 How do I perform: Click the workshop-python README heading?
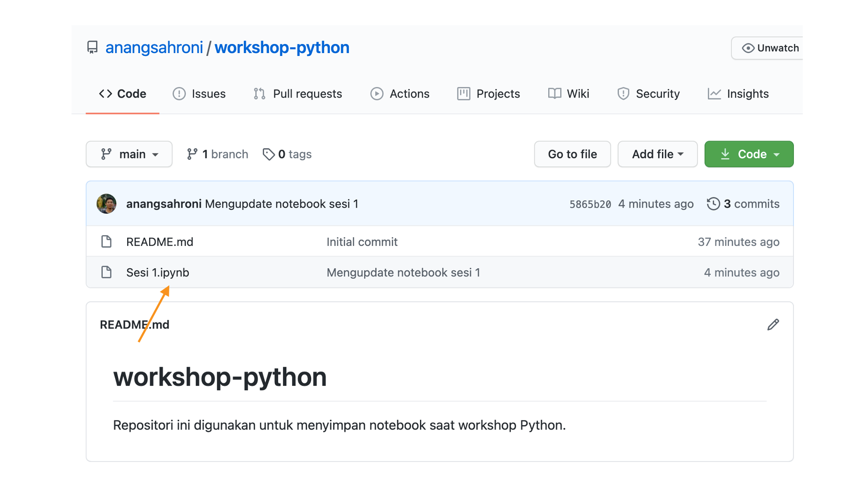220,377
